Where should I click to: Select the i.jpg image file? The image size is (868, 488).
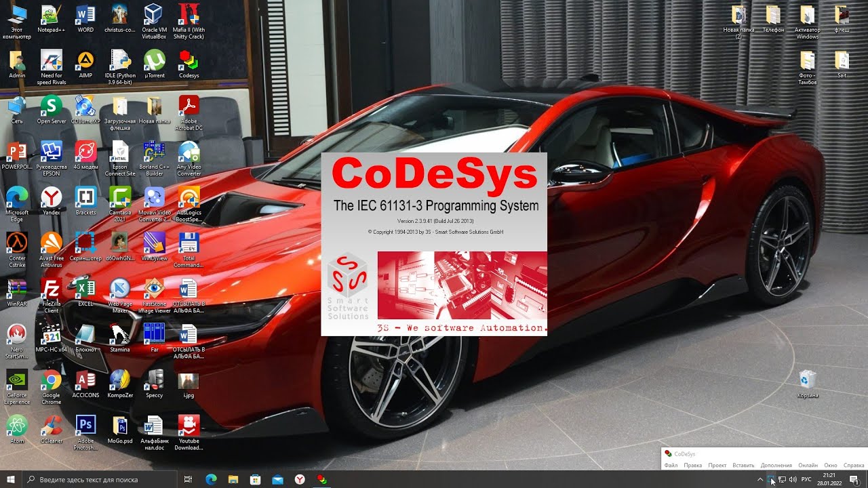(x=189, y=384)
